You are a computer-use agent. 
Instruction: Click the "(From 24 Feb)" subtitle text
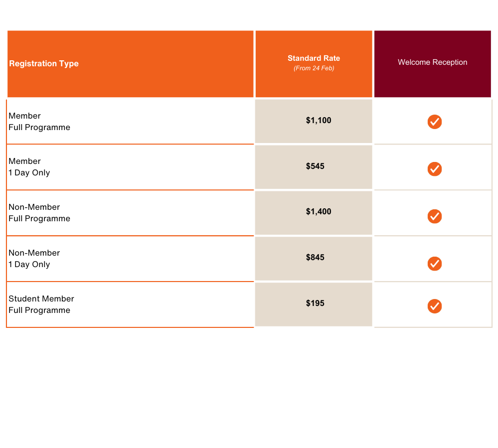coord(314,68)
